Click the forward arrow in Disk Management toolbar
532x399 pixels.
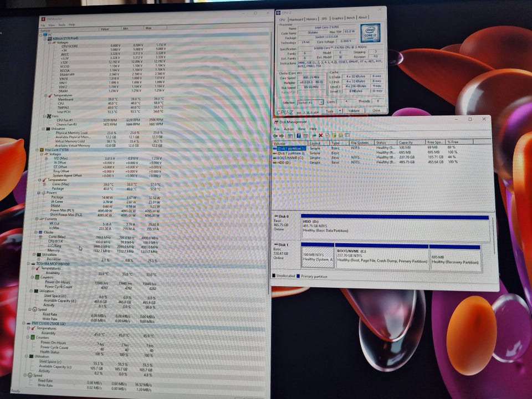coord(282,135)
